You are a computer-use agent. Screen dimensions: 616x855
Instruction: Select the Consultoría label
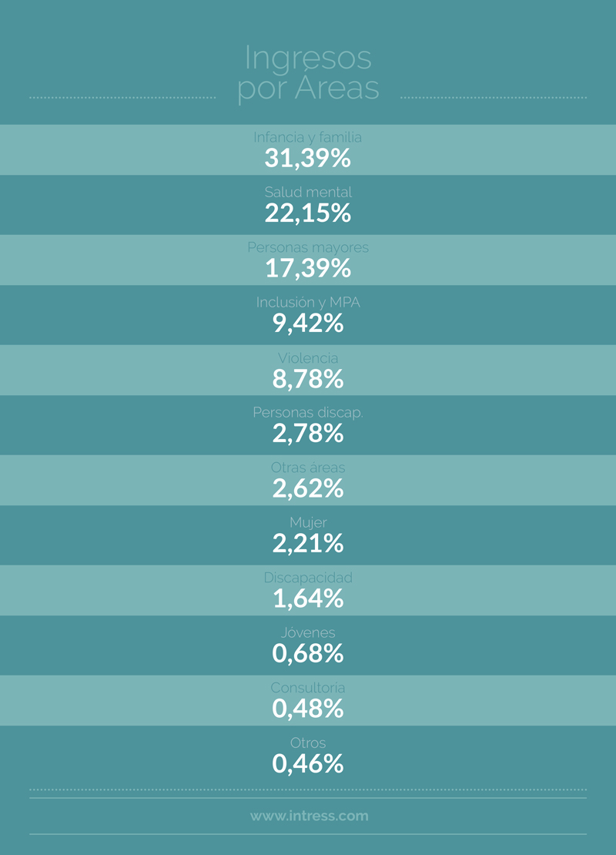(308, 688)
